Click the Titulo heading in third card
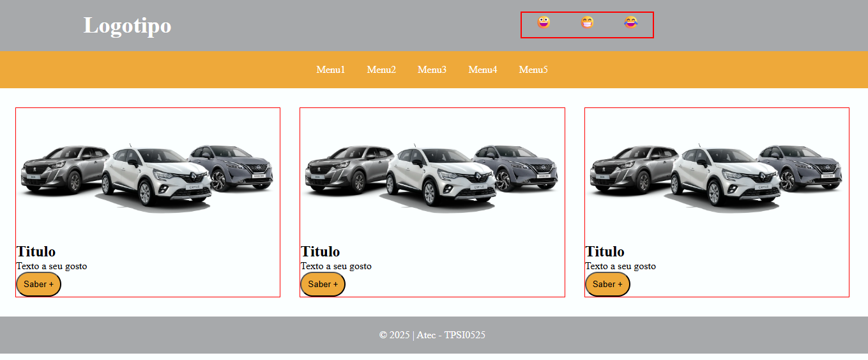The image size is (868, 360). coord(605,251)
